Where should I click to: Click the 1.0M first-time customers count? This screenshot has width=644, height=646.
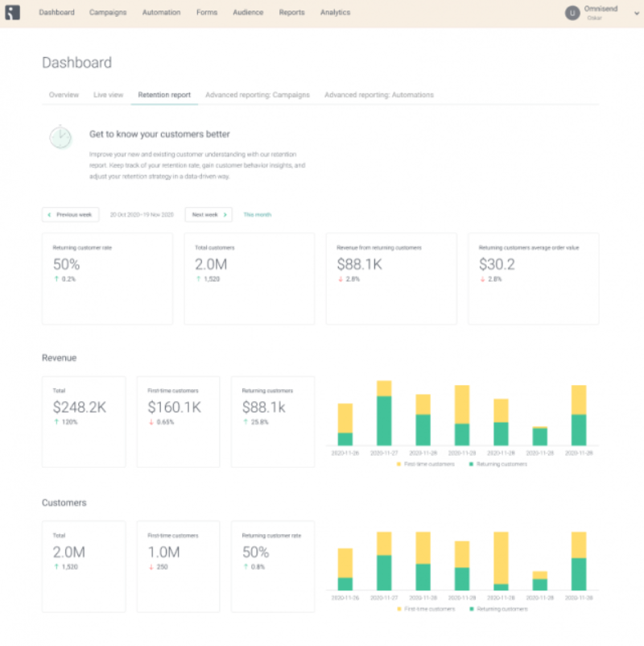click(163, 553)
